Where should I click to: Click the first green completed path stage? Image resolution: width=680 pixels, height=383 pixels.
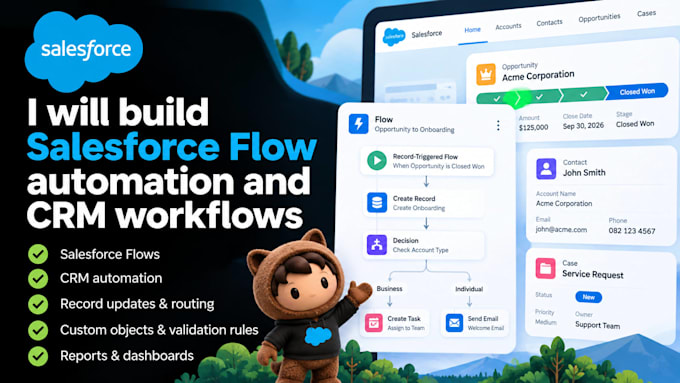click(497, 98)
